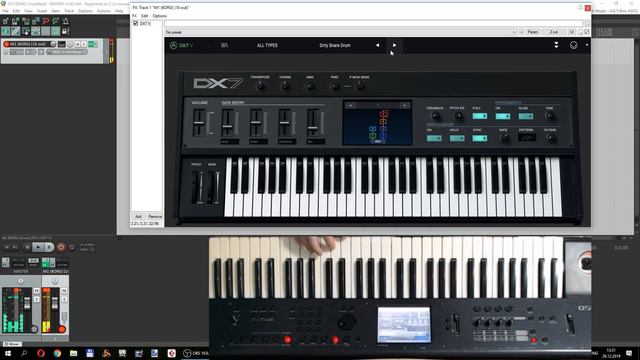This screenshot has height=360, width=640.
Task: Click next algorithm arrow on DX7 display
Action: tap(404, 106)
